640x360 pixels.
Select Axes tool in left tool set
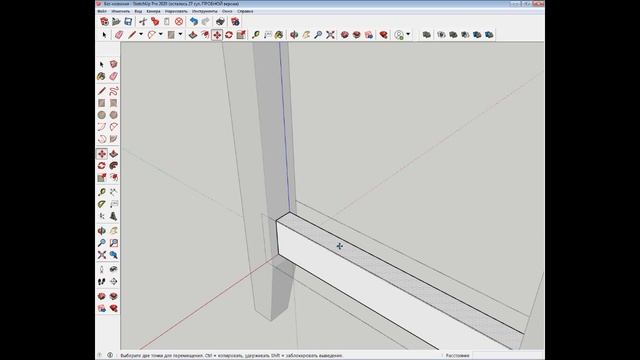[102, 216]
